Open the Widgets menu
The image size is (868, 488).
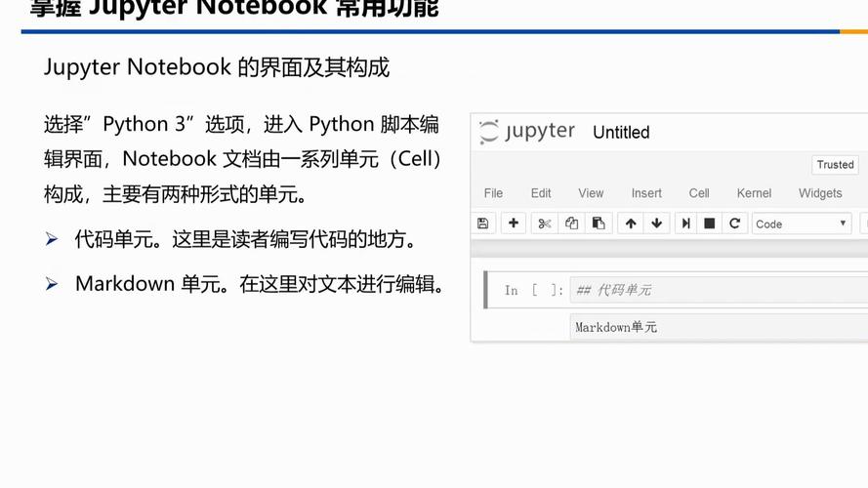[820, 193]
